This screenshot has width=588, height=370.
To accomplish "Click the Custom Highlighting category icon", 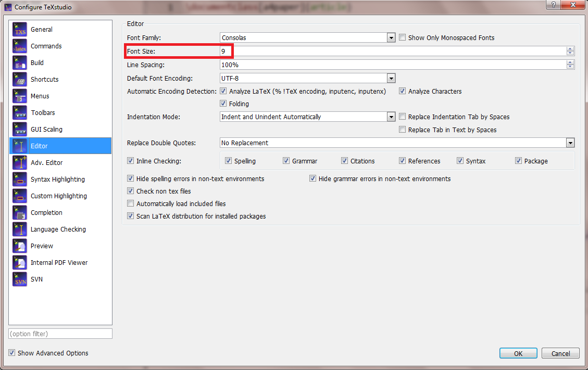I will point(20,196).
